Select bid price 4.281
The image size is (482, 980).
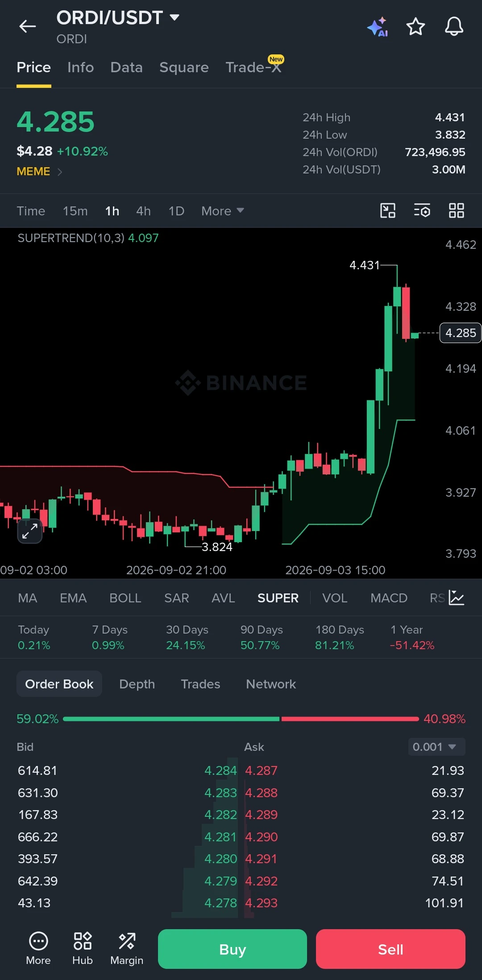click(x=220, y=837)
